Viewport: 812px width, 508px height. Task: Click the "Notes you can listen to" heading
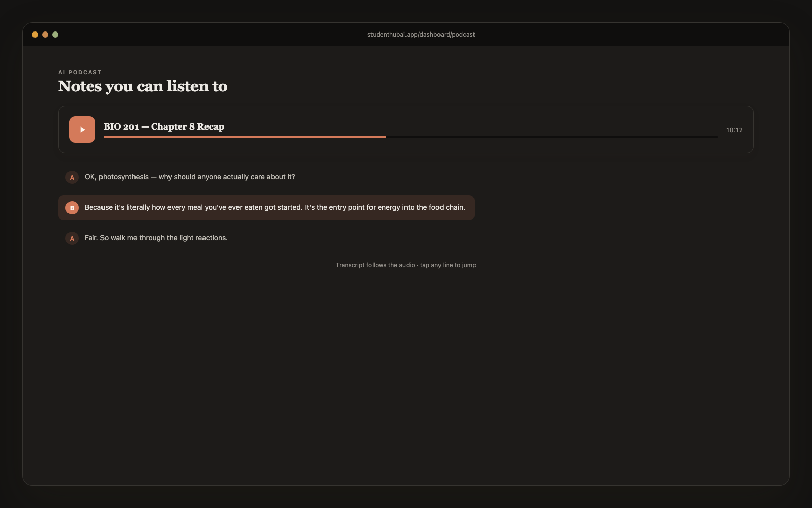coord(143,86)
